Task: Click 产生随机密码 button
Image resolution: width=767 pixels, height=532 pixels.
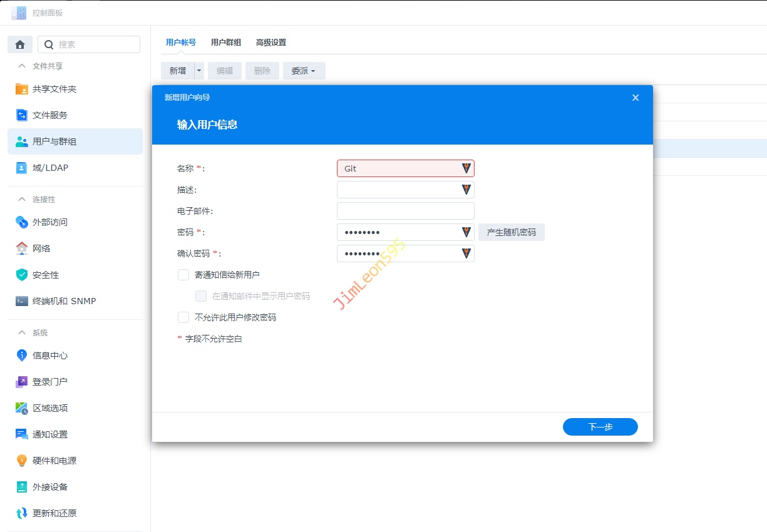Action: [x=511, y=232]
